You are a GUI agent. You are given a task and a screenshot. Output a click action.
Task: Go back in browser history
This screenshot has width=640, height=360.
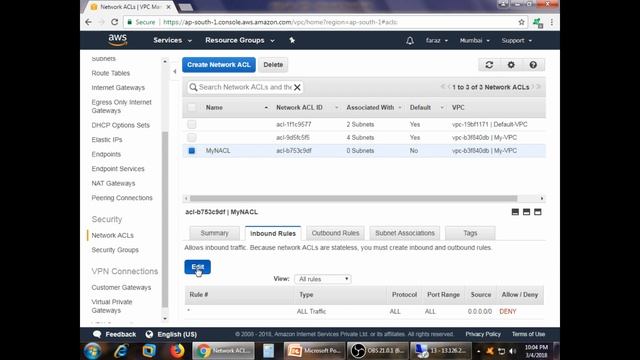coord(89,22)
